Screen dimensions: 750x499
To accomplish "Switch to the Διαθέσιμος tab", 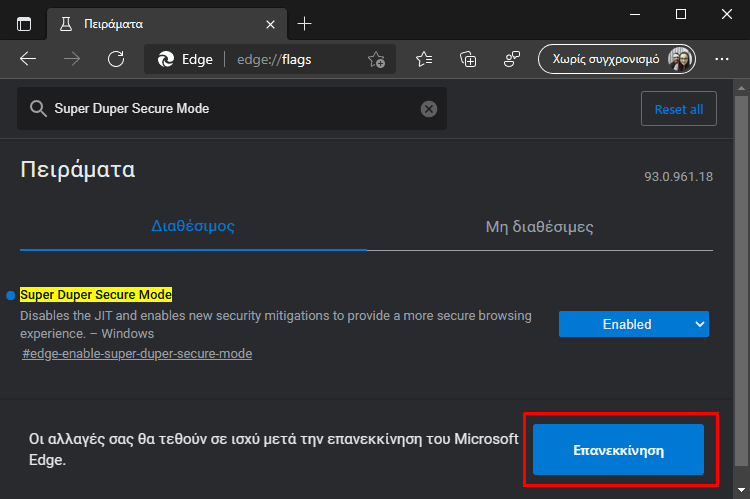I will (193, 226).
